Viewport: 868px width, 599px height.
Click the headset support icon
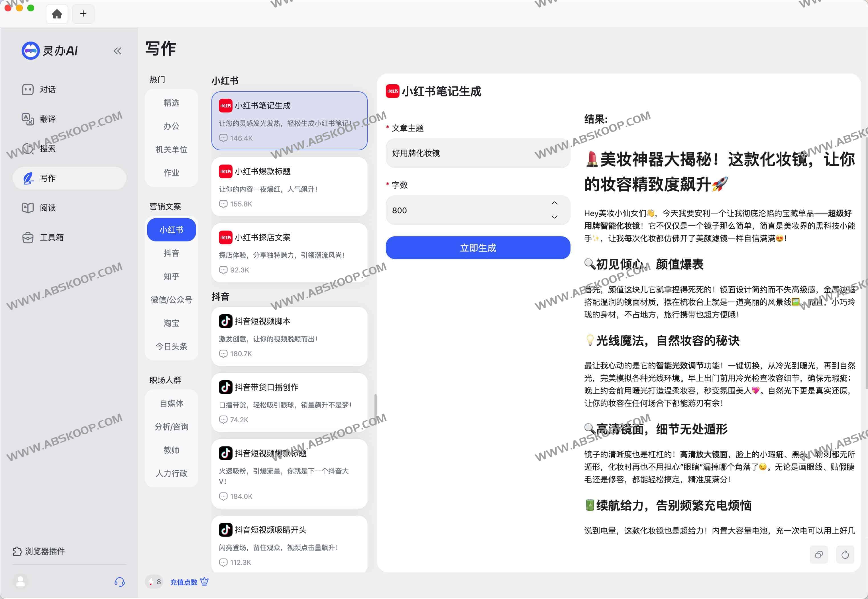[119, 581]
